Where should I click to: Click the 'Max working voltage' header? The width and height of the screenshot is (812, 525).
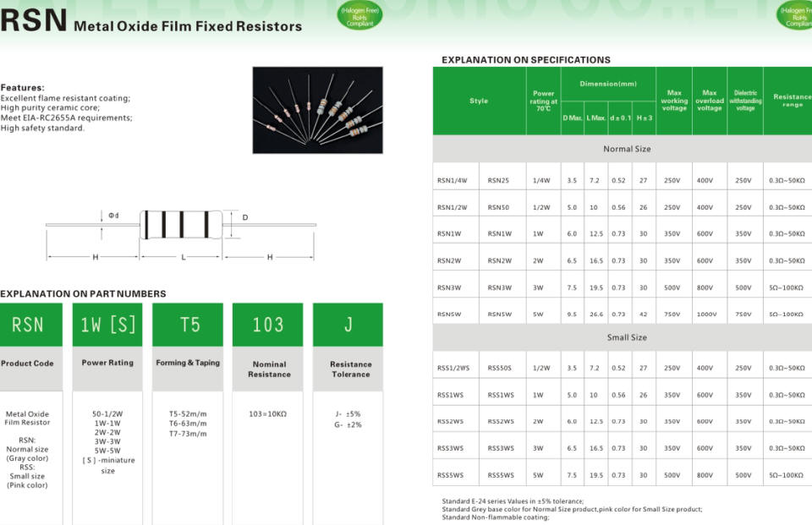pos(674,101)
